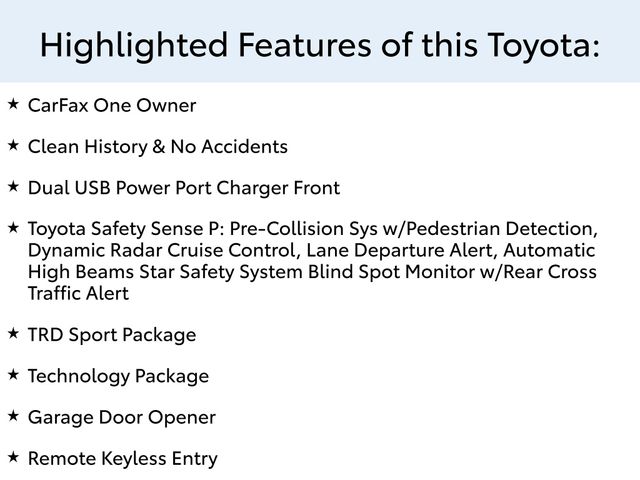Click the star bullet beside CarFax One Owner
The width and height of the screenshot is (640, 480).
[x=13, y=103]
